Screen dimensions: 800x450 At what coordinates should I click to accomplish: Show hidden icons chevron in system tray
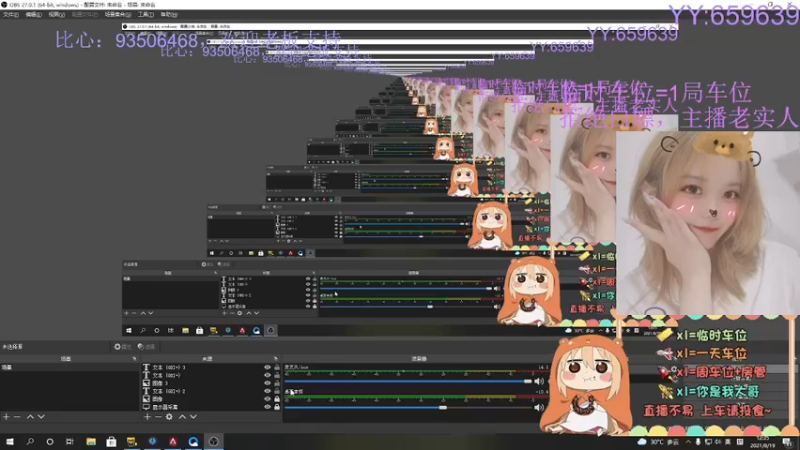688,442
